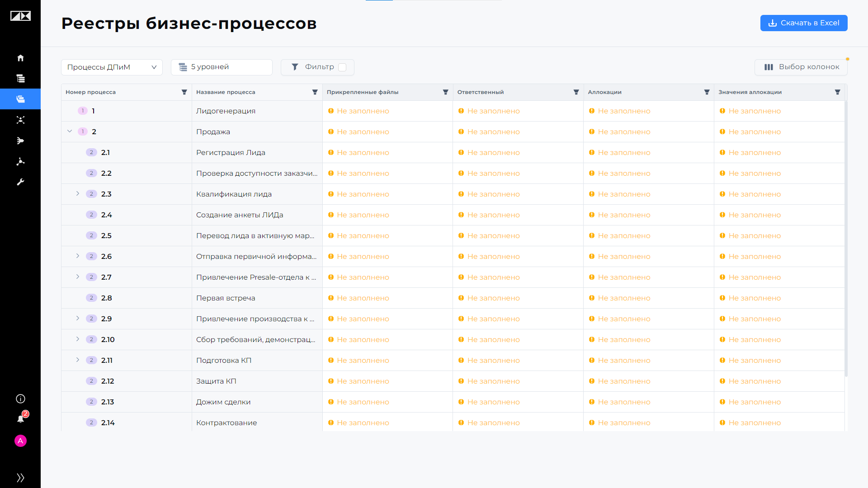Filter the Аллокации column
This screenshot has width=868, height=488.
707,92
